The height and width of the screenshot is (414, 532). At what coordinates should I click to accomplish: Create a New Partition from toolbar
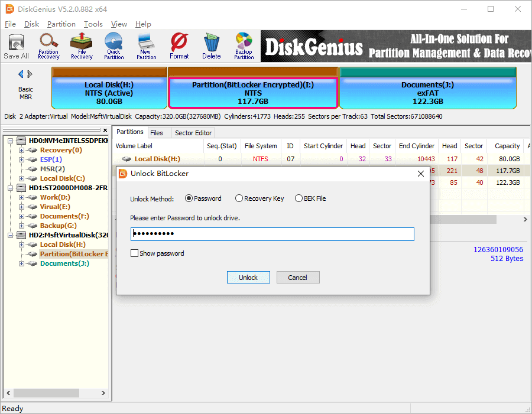tap(146, 46)
